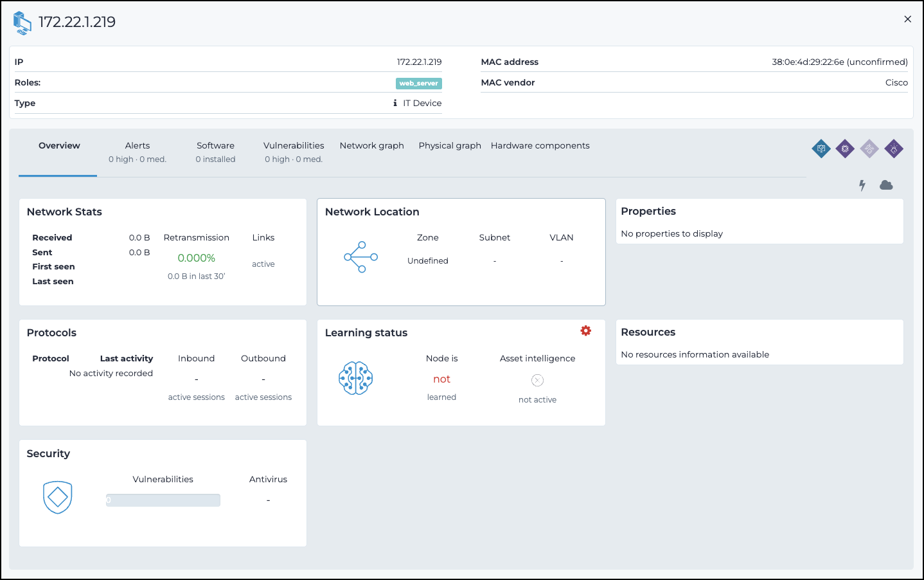Click the lightning bolt icon
Screen dimensions: 924x580
coord(862,185)
